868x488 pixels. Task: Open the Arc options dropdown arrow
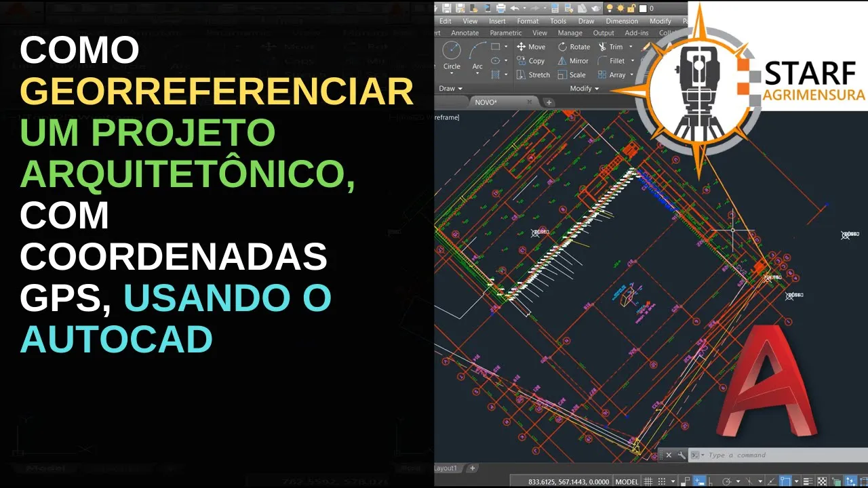tap(477, 73)
